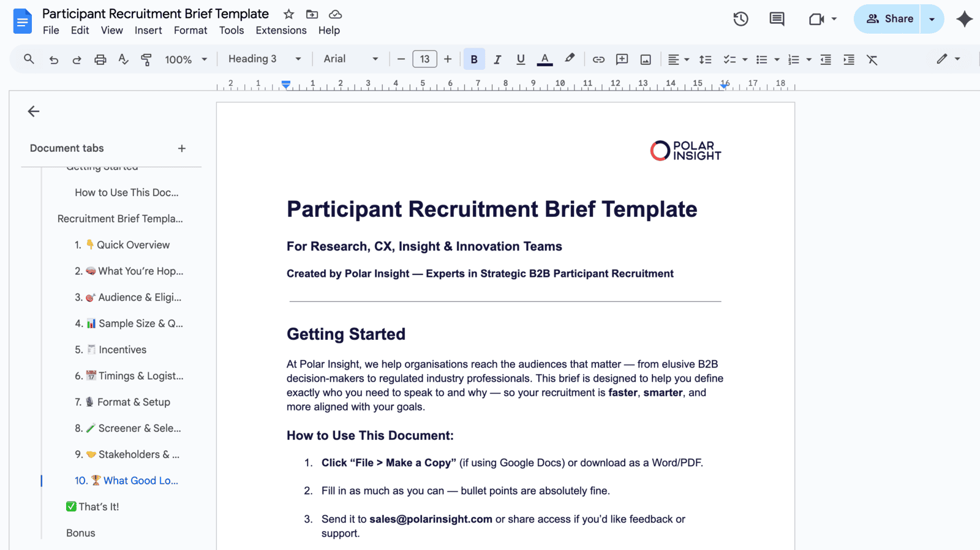Open the Insert menu
980x550 pixels.
point(148,30)
